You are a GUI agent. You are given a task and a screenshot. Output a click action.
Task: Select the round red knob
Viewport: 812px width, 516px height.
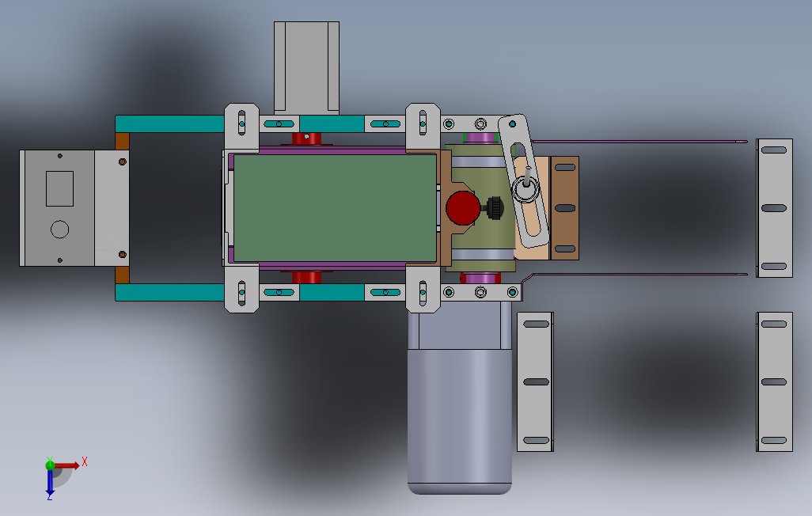click(463, 208)
